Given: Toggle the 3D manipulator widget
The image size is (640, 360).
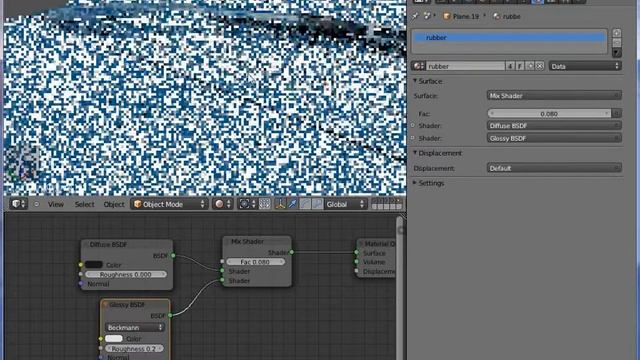Looking at the screenshot, I should [x=280, y=204].
